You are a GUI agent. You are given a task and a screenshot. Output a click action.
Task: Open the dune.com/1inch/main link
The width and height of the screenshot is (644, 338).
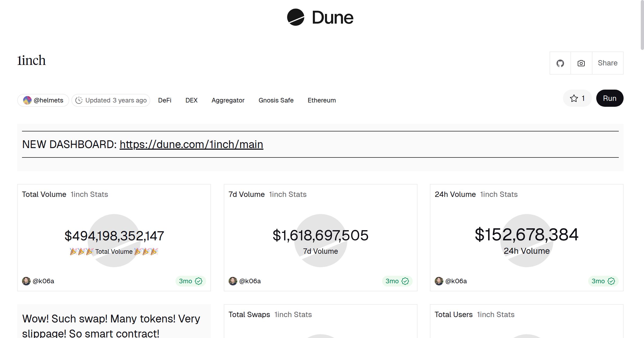click(191, 145)
